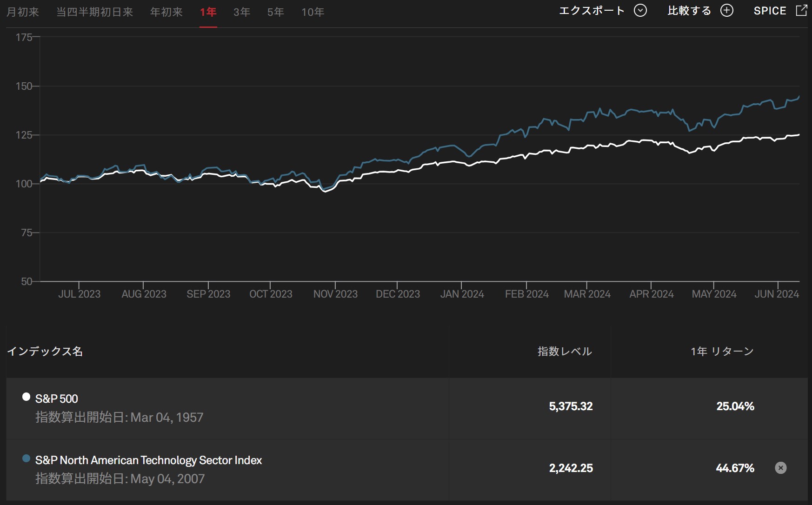Click the S&P 500 index name
The image size is (812, 505).
(57, 399)
